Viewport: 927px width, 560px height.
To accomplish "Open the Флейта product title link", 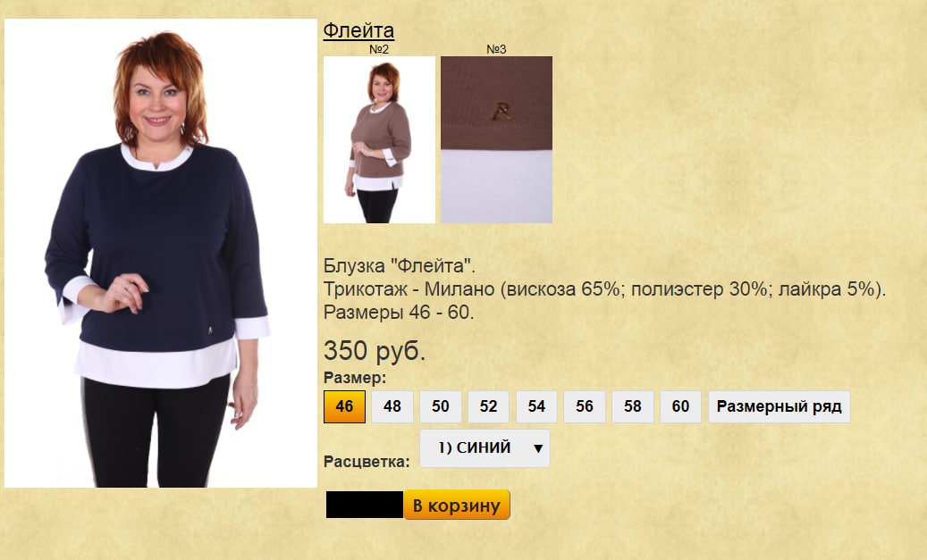I will click(358, 30).
